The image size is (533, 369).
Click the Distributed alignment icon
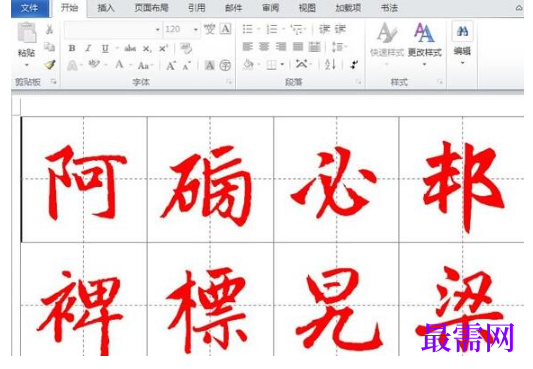[315, 47]
